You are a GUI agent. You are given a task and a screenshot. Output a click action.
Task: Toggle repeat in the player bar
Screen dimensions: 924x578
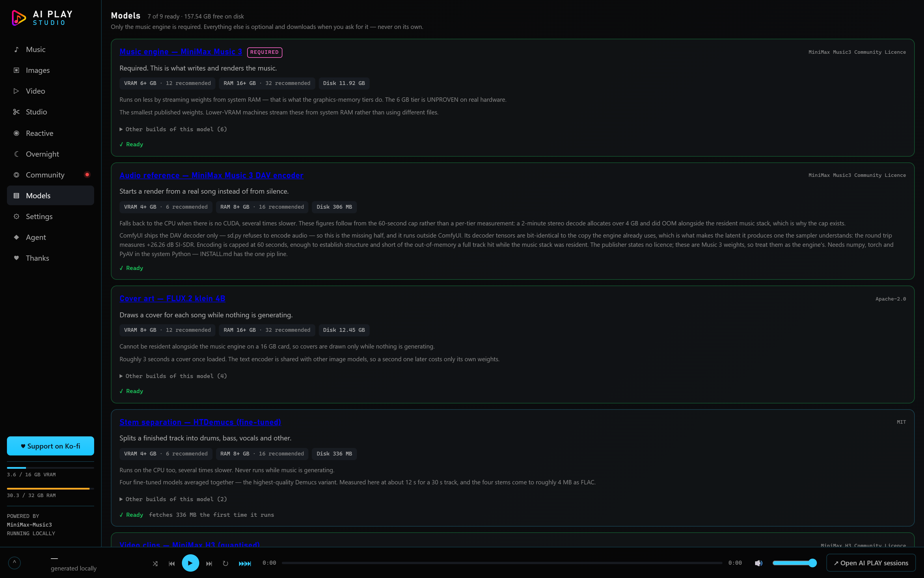point(226,563)
